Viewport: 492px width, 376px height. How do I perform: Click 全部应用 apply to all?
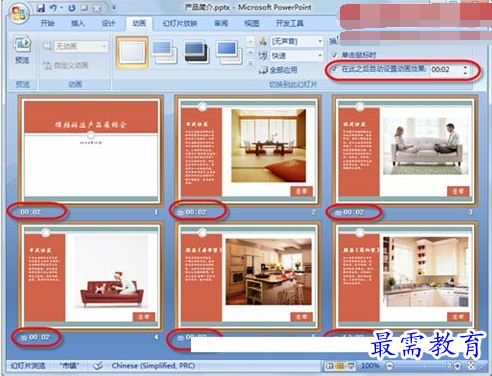pos(278,70)
